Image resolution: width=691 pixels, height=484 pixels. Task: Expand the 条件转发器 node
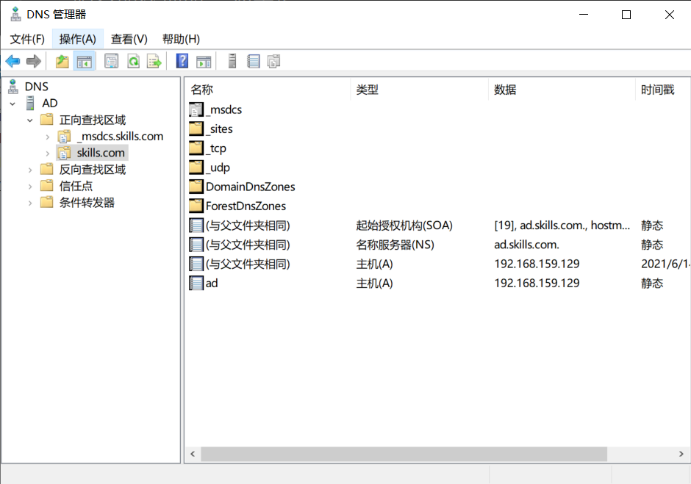pos(30,203)
